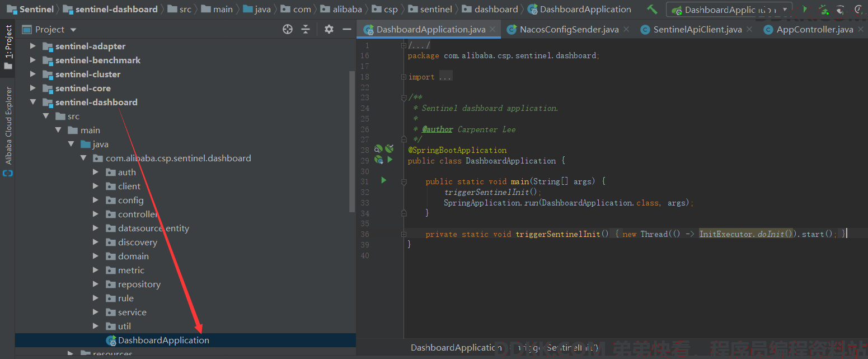Select the domain package

point(133,256)
